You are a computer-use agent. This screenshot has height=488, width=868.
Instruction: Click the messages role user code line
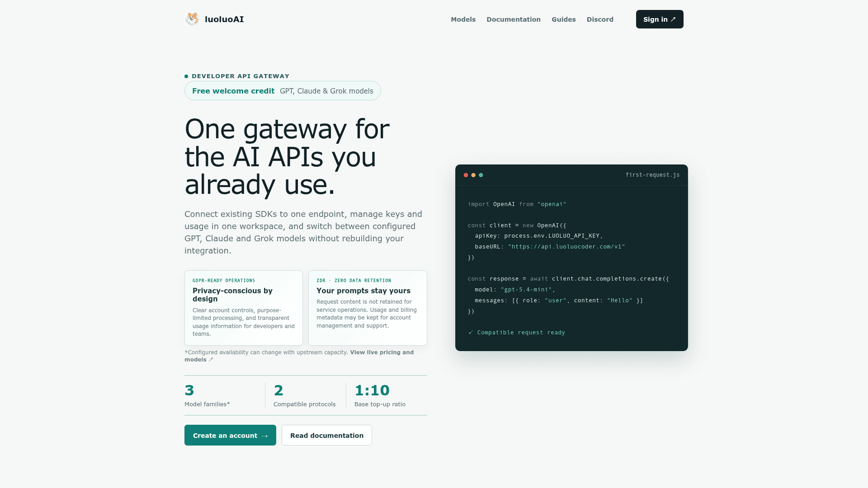pos(559,300)
